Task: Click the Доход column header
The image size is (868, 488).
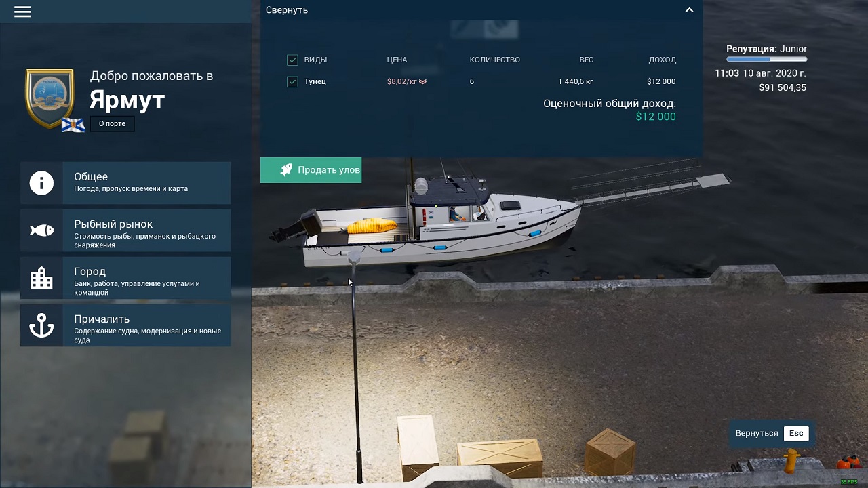Action: (x=662, y=60)
